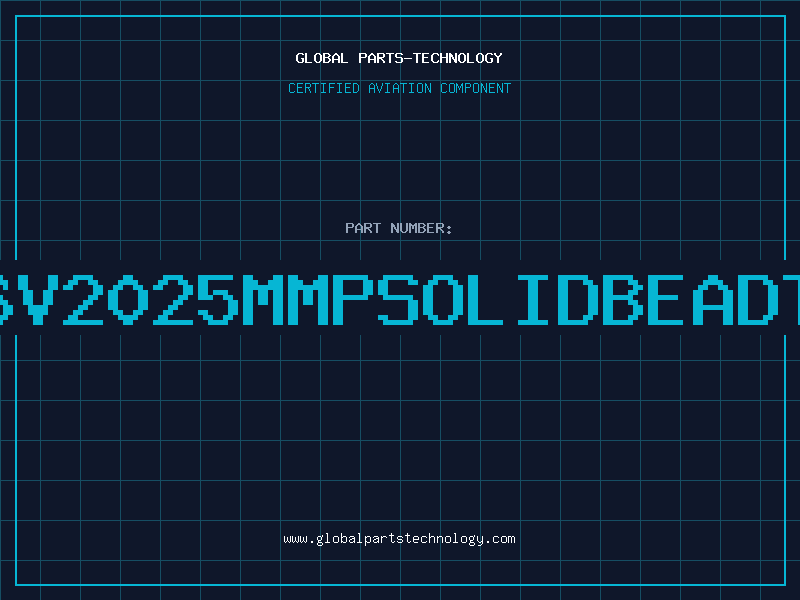Click the GLOBAL PARTS-TECHNOLOGY heading
This screenshot has width=800, height=600.
[399, 58]
